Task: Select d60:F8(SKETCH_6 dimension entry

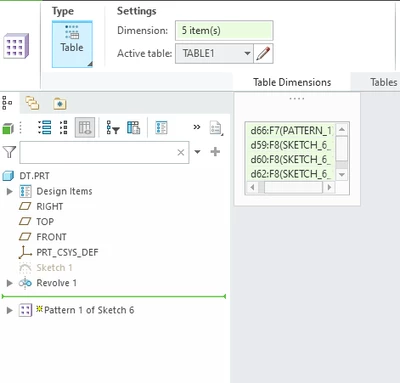Action: 290,159
